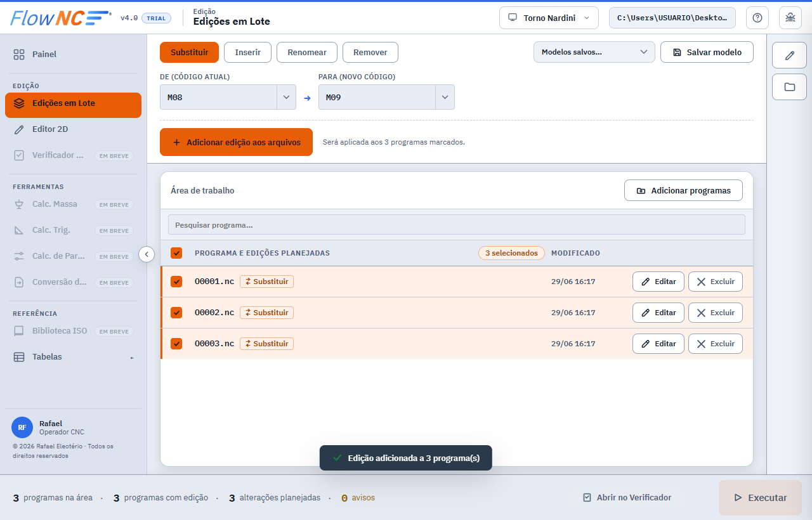The image size is (812, 520).
Task: Click 3 alterações planejadas status text
Action: pyautogui.click(x=275, y=498)
